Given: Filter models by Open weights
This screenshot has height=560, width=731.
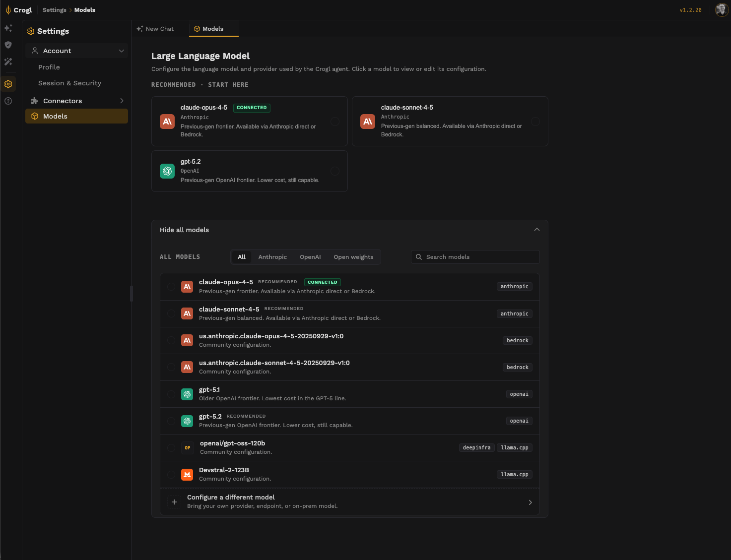Looking at the screenshot, I should 353,257.
